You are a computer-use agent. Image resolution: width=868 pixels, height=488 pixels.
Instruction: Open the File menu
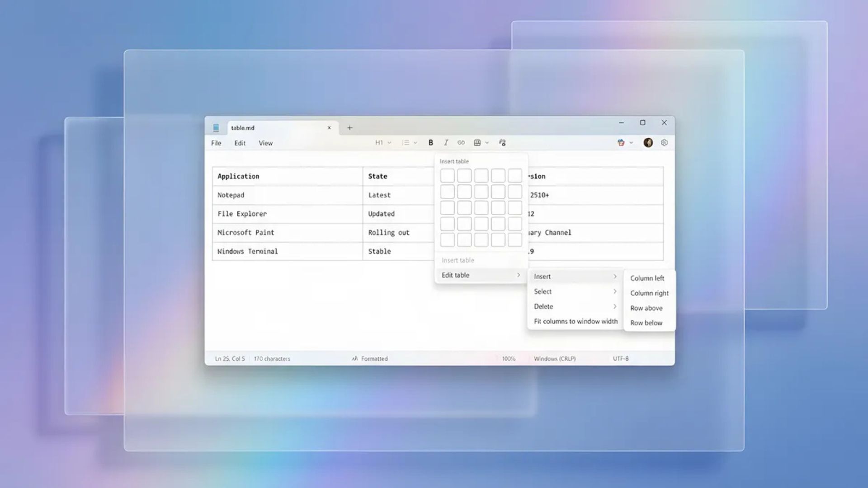(216, 143)
